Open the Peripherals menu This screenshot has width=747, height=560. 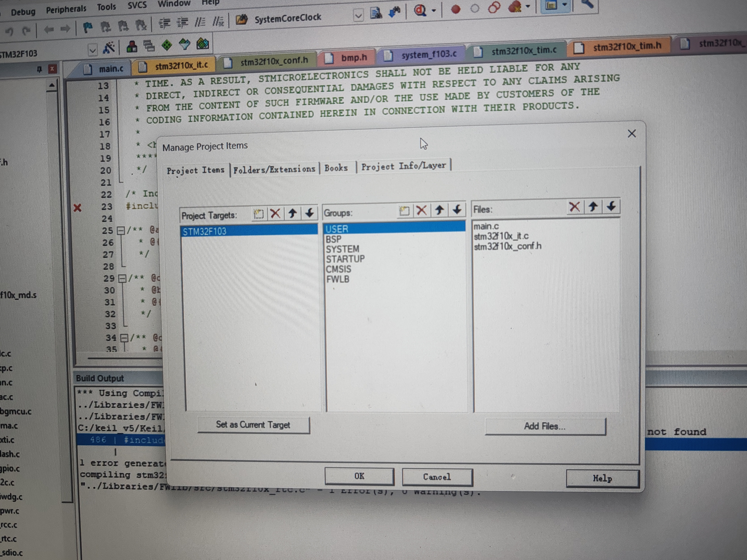pyautogui.click(x=66, y=9)
